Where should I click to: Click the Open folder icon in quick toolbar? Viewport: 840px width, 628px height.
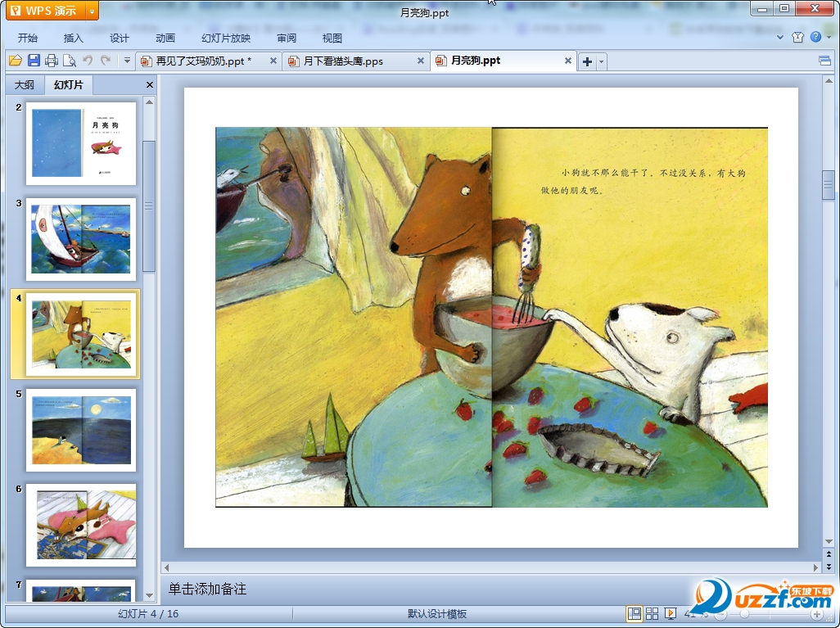(x=15, y=61)
